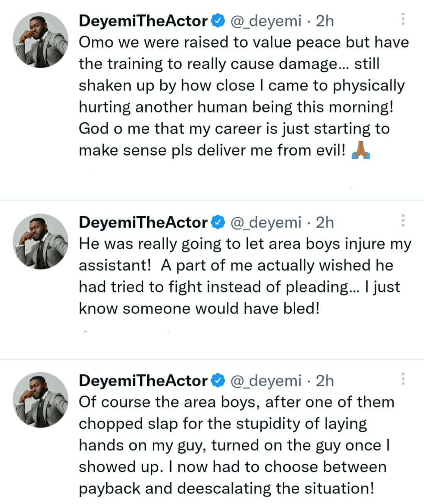Click the DeyemiTheActor name on the first tweet

[x=143, y=20]
